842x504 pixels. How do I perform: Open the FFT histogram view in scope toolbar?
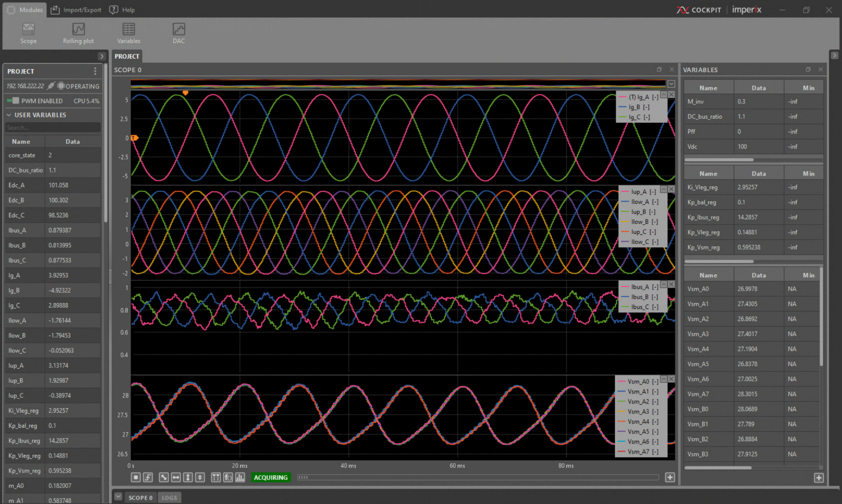241,477
